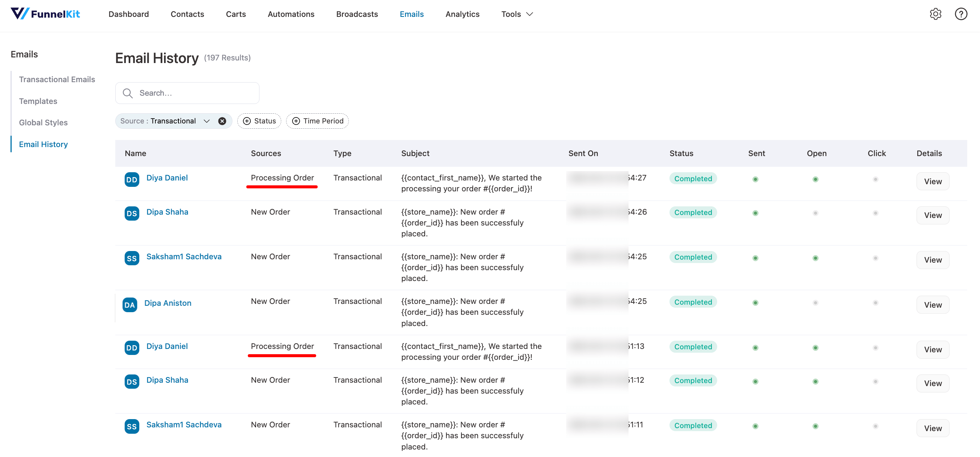980x457 pixels.
Task: Open the settings gear in top right
Action: click(936, 14)
